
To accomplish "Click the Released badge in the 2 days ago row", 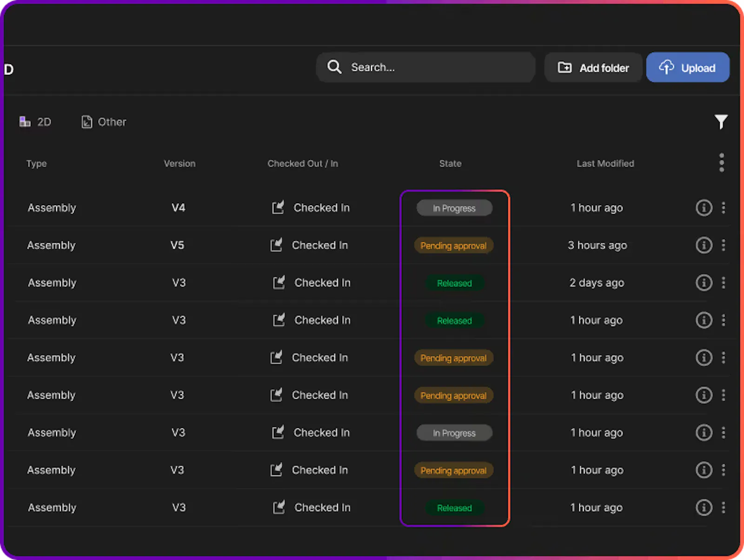I will [x=454, y=283].
